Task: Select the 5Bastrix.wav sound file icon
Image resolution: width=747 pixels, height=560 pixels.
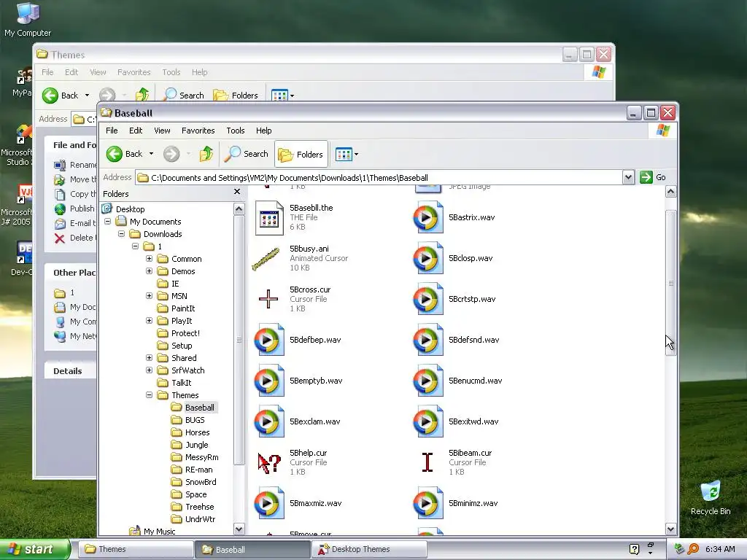Action: pos(427,217)
